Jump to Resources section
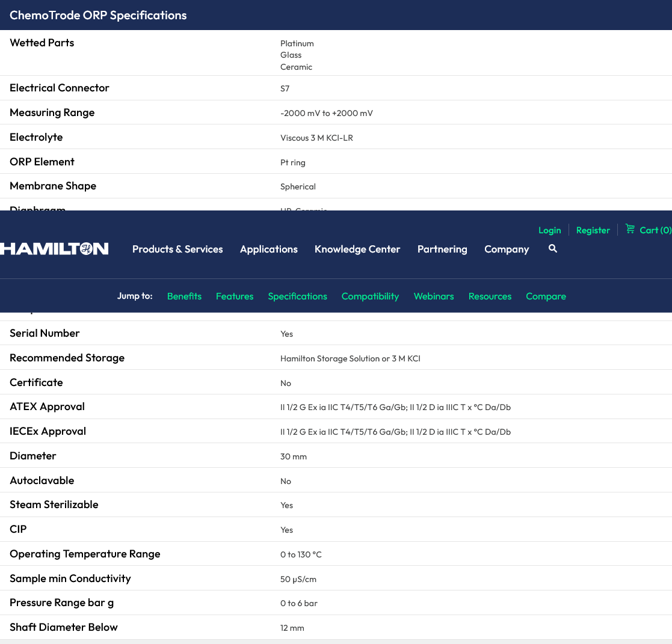Screen dimensions: 672x644 (x=490, y=296)
